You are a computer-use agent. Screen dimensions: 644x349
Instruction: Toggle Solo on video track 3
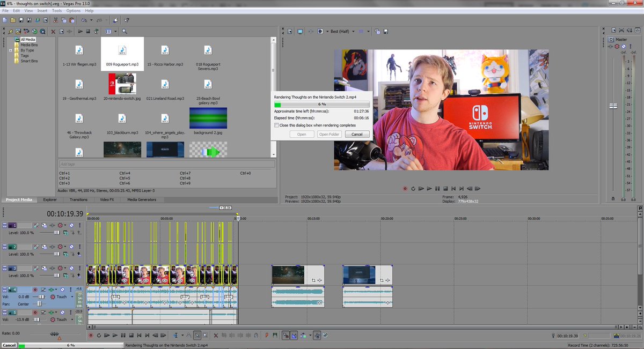[x=80, y=268]
